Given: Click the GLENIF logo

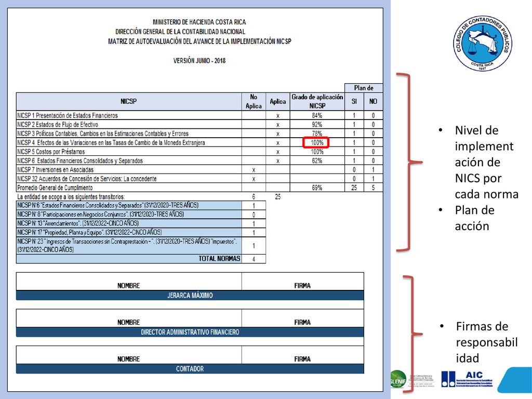Looking at the screenshot, I should (x=398, y=379).
